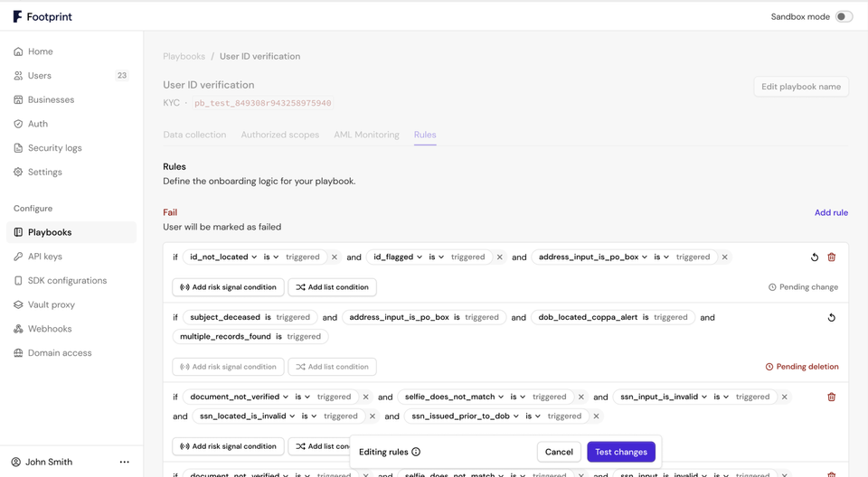
Task: Undo the pending deletion on second rule
Action: pos(832,318)
